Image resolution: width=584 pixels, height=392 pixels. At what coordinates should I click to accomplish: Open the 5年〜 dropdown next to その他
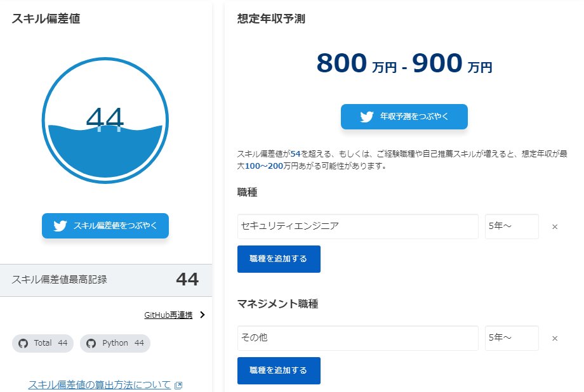tap(512, 338)
